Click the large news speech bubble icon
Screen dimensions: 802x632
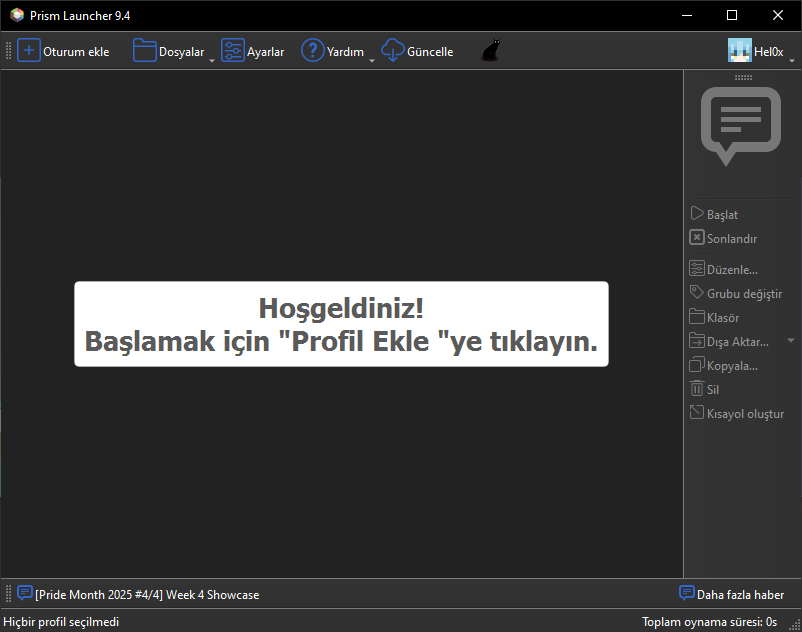(740, 126)
